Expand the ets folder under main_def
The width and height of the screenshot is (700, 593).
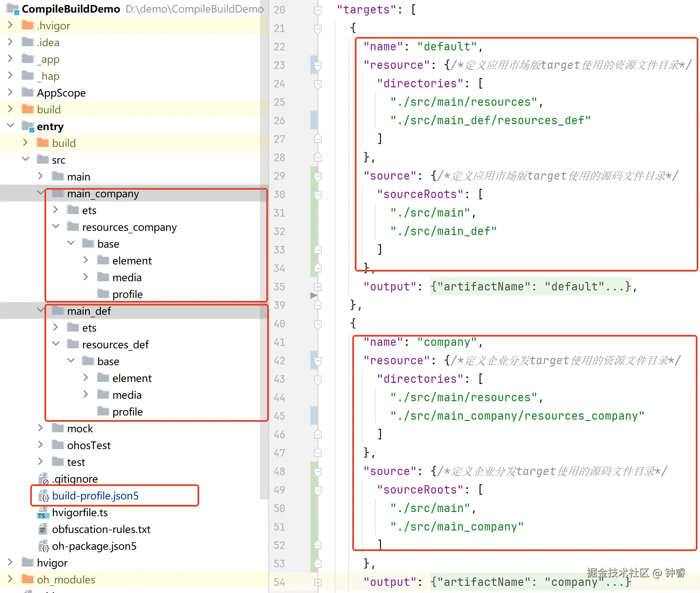(55, 327)
